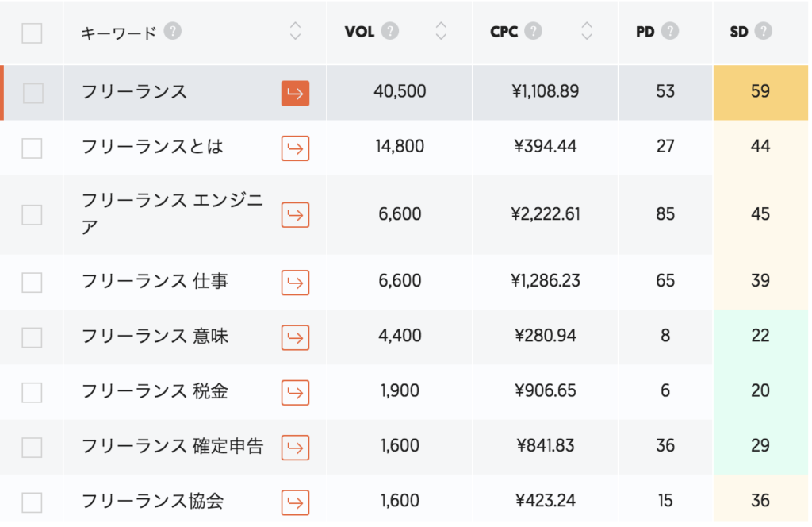812x527 pixels.
Task: Click the キーワード column header label
Action: (x=118, y=33)
